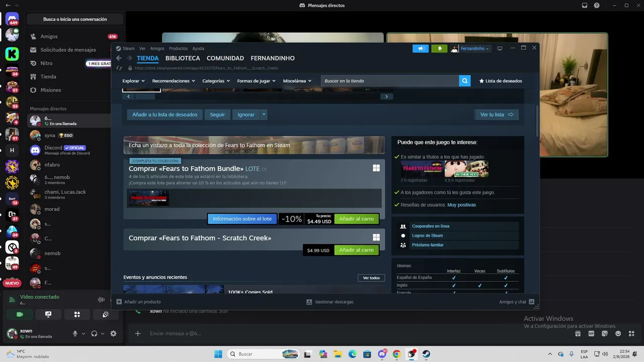Expand microphone input options arrow
Image resolution: width=644 pixels, height=362 pixels.
click(84, 333)
